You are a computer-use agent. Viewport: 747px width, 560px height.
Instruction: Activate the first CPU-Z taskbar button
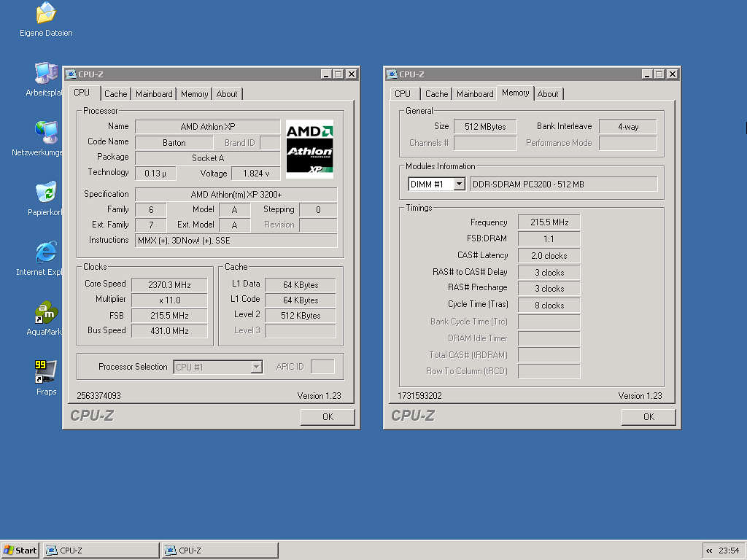point(101,550)
